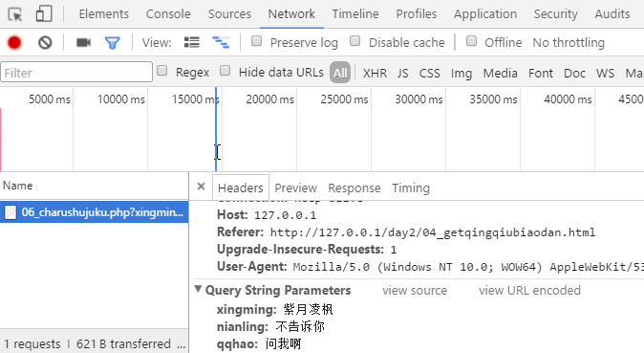Open the Console panel tab
This screenshot has width=644, height=353.
[x=168, y=14]
